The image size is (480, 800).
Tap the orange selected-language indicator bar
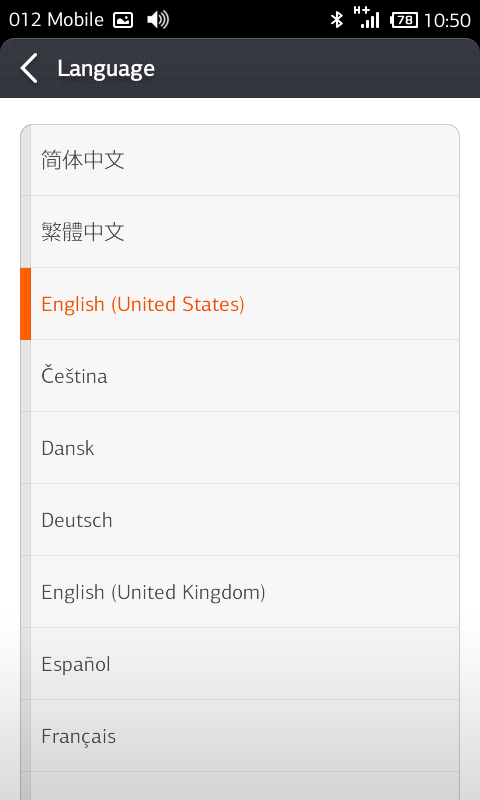click(26, 304)
